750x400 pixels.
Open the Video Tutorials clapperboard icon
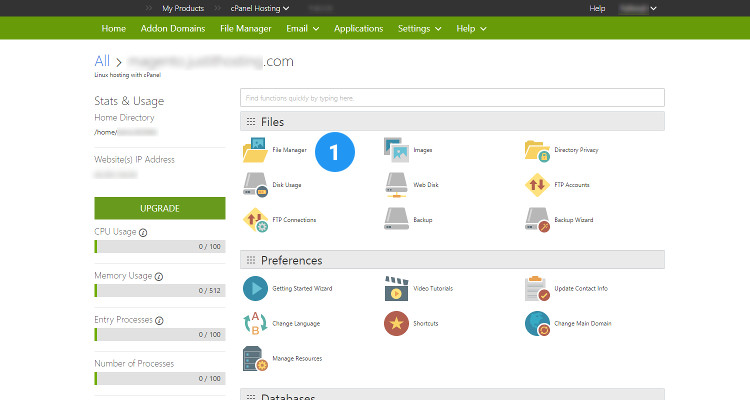[x=396, y=289]
